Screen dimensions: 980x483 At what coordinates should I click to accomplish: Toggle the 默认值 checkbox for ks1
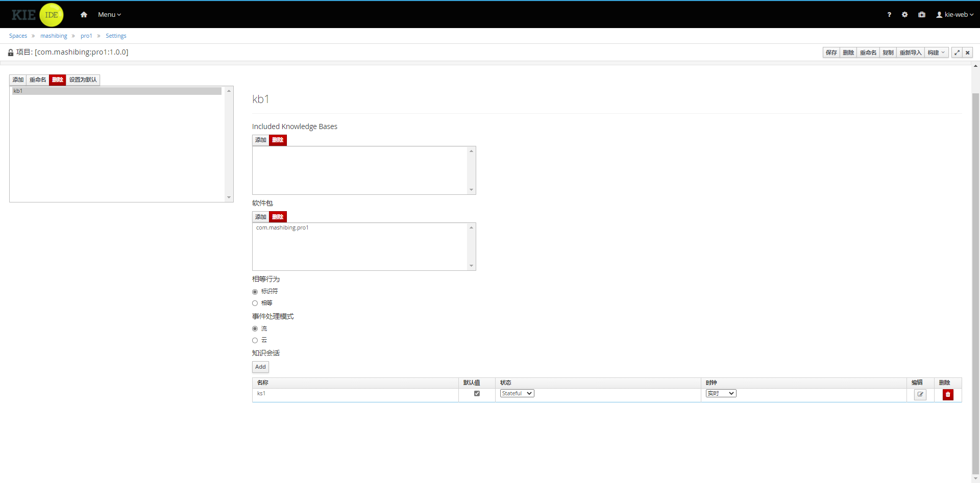[x=477, y=393]
